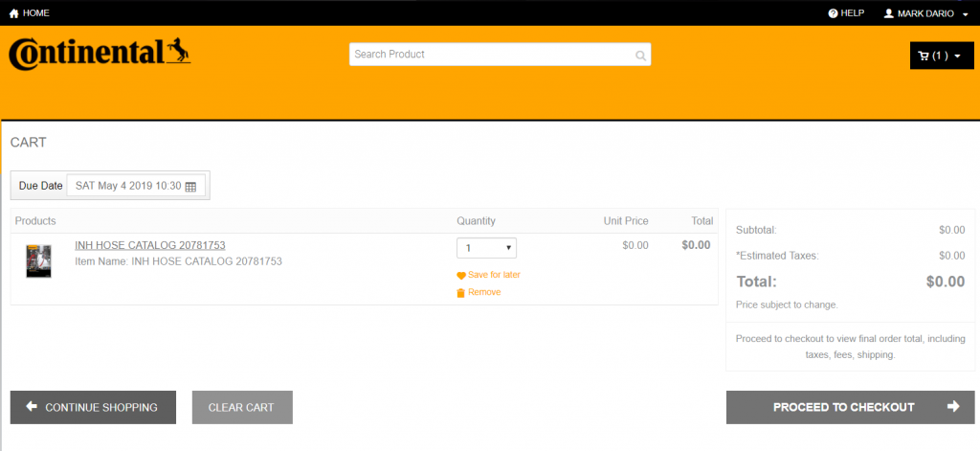Click the Continue Shopping button
The width and height of the screenshot is (980, 451).
[x=93, y=407]
